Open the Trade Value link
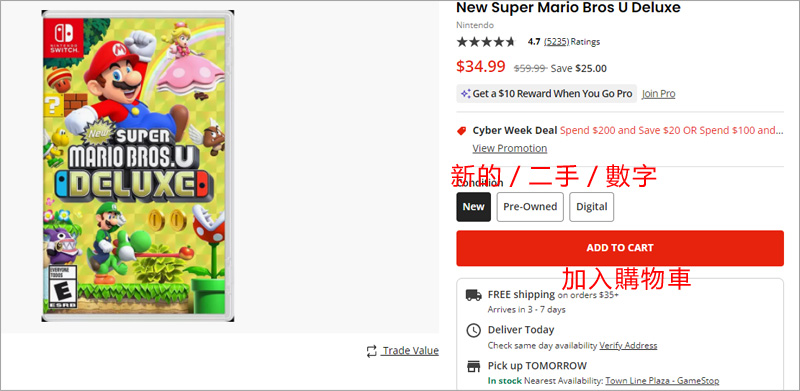 click(x=411, y=351)
